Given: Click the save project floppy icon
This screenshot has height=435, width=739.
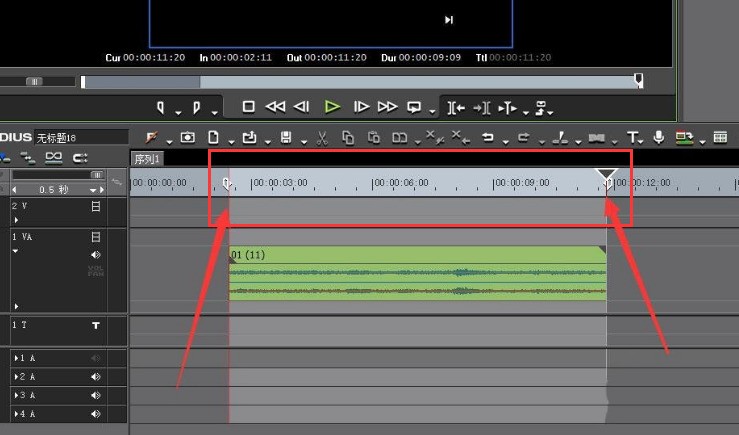Looking at the screenshot, I should click(x=286, y=138).
